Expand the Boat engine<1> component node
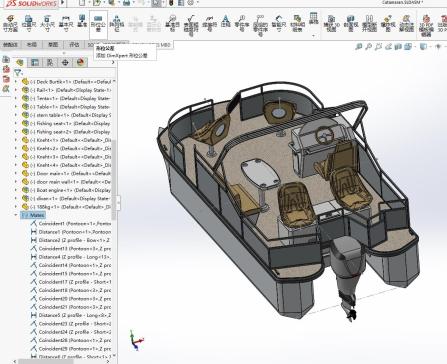447x364 pixels. (x=16, y=190)
